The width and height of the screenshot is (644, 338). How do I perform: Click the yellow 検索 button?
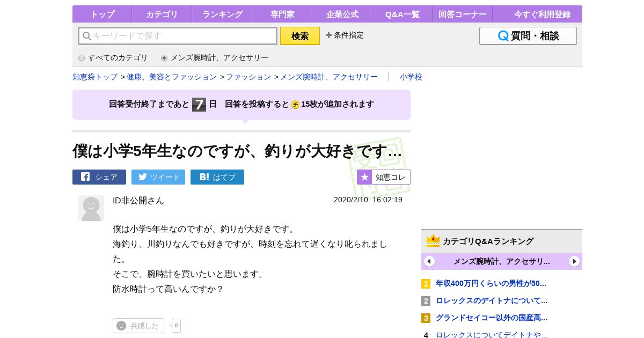[x=300, y=36]
